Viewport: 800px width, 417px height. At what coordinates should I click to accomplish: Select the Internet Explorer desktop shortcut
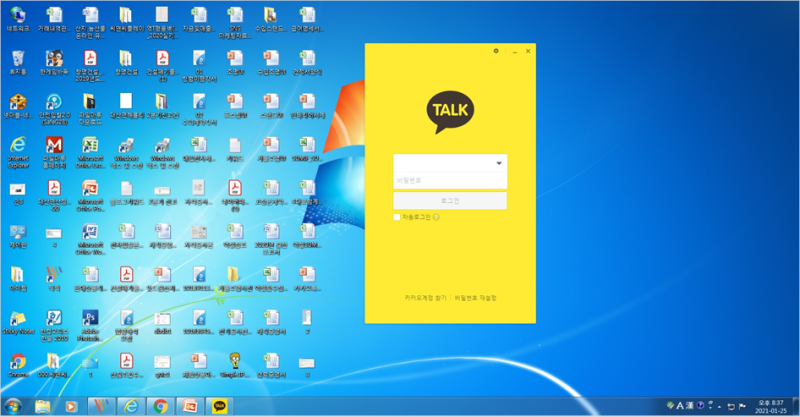18,152
